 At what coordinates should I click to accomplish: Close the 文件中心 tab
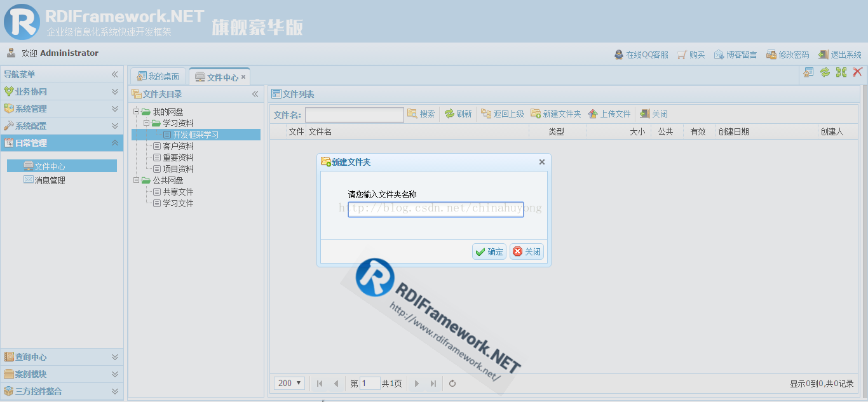(x=243, y=77)
